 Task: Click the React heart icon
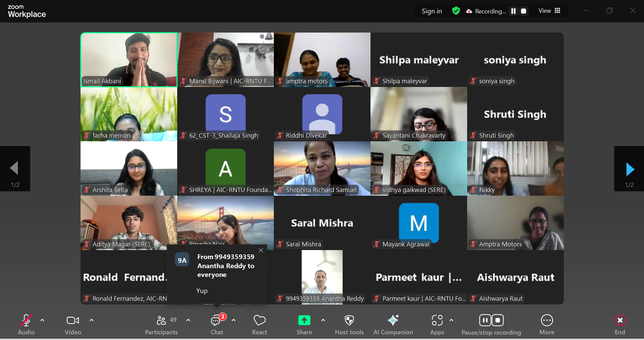click(x=259, y=324)
